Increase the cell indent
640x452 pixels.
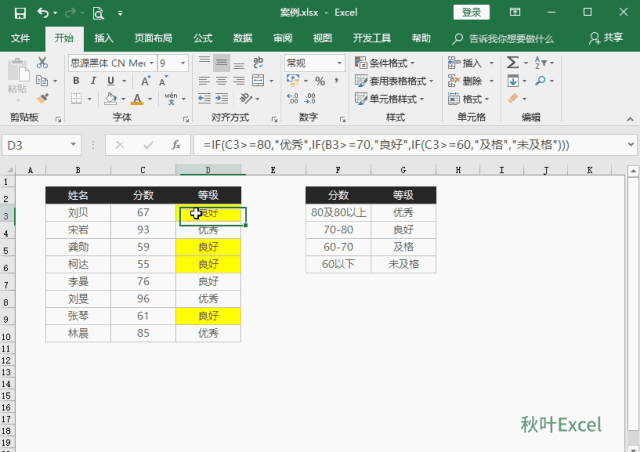(x=222, y=98)
